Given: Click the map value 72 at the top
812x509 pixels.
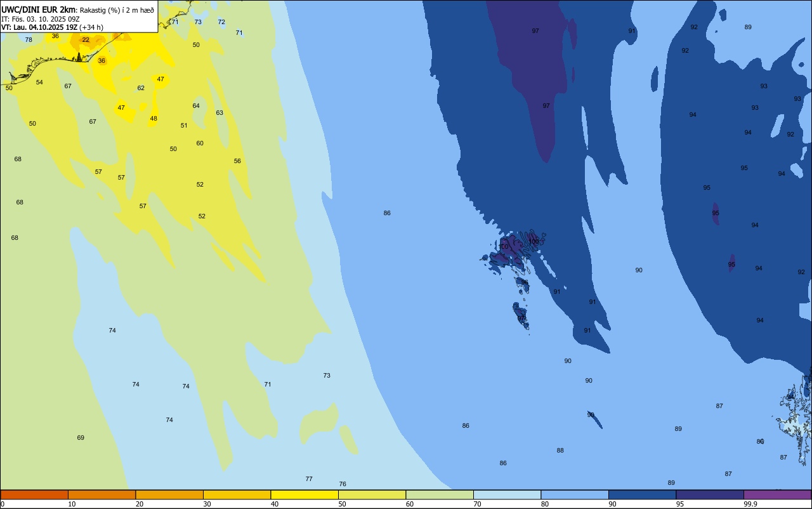Looking at the screenshot, I should pyautogui.click(x=221, y=22).
